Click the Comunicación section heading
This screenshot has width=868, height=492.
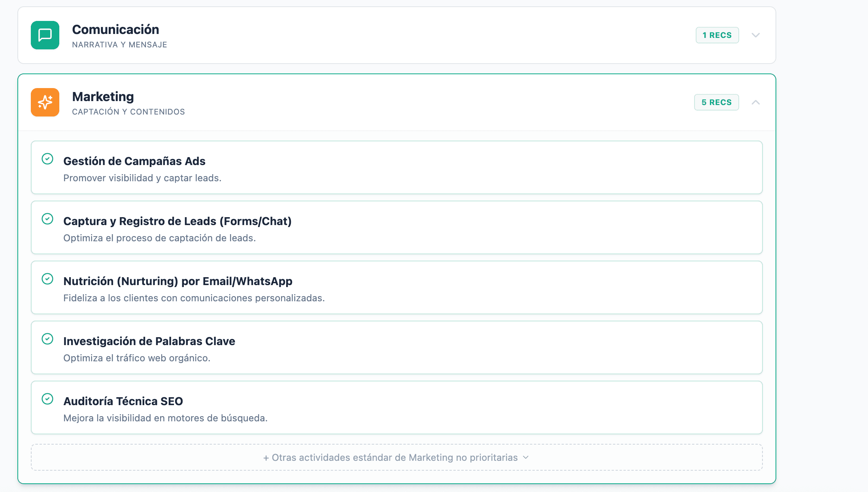click(x=115, y=30)
